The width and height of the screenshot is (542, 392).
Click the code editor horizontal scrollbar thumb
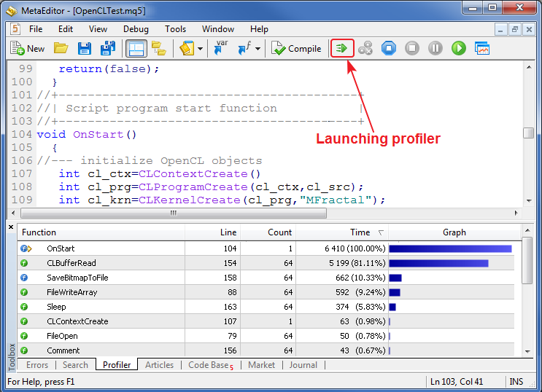pyautogui.click(x=174, y=213)
